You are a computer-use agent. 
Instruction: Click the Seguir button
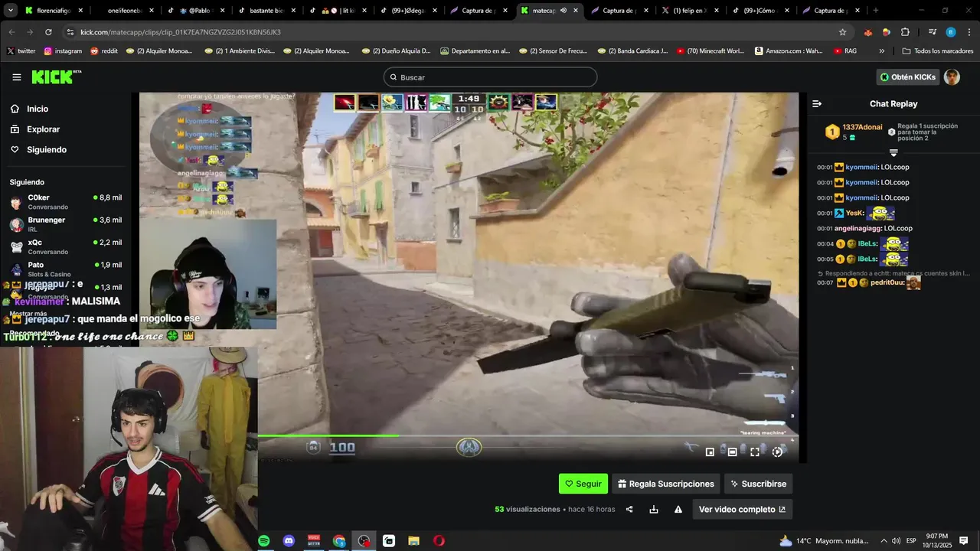point(583,484)
